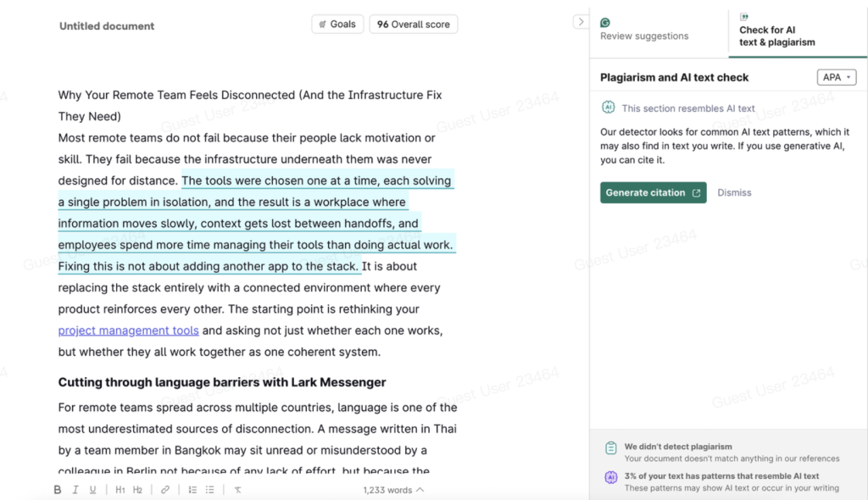View the 96 Overall score
Screen dimensions: 868x500
[414, 25]
